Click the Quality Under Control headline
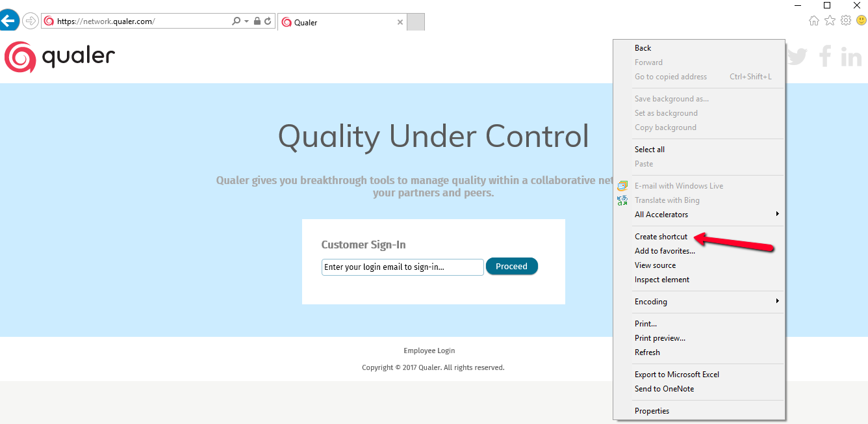Image resolution: width=868 pixels, height=424 pixels. (433, 137)
